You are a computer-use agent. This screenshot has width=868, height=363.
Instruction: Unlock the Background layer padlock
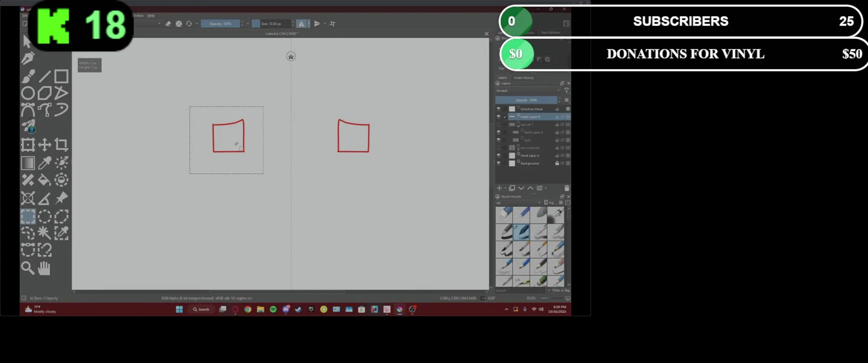(x=557, y=163)
